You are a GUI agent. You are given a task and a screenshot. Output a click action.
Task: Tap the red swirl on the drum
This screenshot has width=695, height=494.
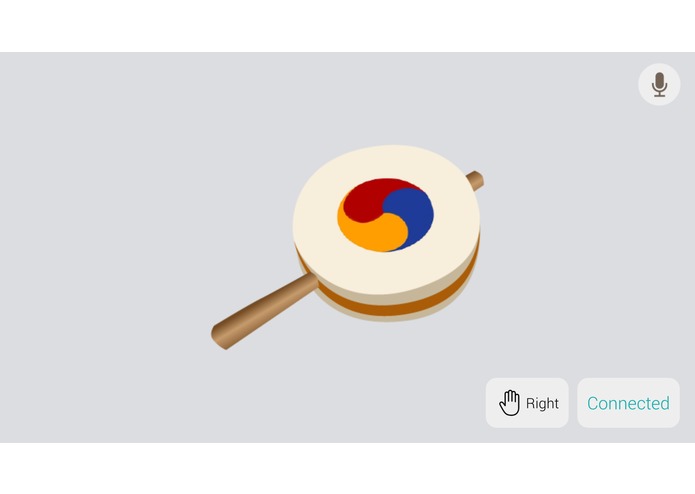370,197
